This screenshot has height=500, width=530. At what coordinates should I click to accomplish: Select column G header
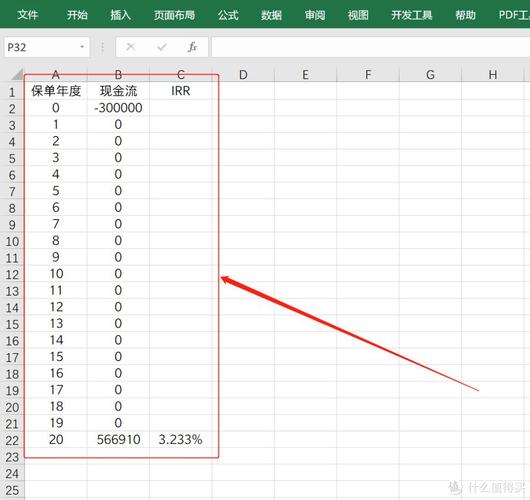[x=430, y=75]
